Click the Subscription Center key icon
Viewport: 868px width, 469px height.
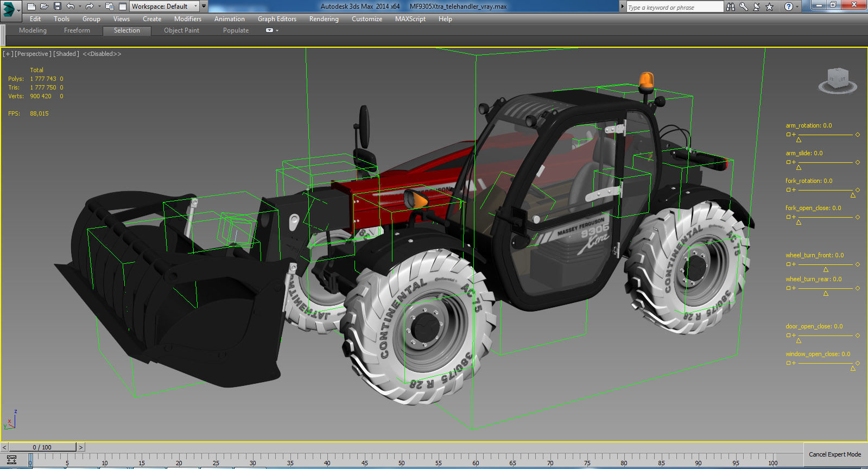[x=744, y=7]
